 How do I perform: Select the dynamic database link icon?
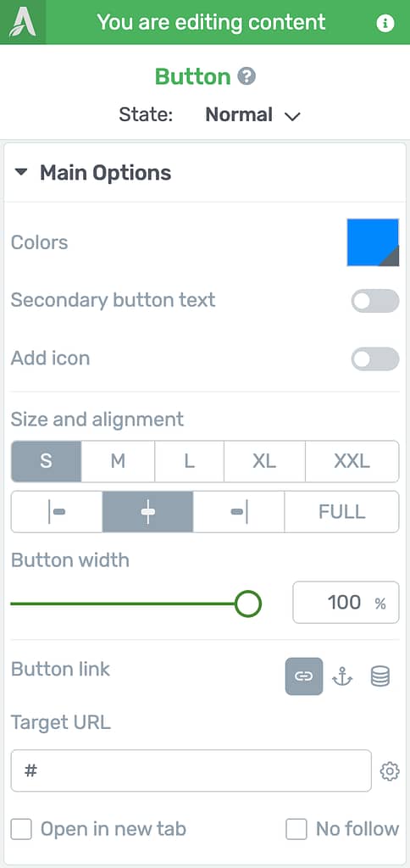pos(380,676)
